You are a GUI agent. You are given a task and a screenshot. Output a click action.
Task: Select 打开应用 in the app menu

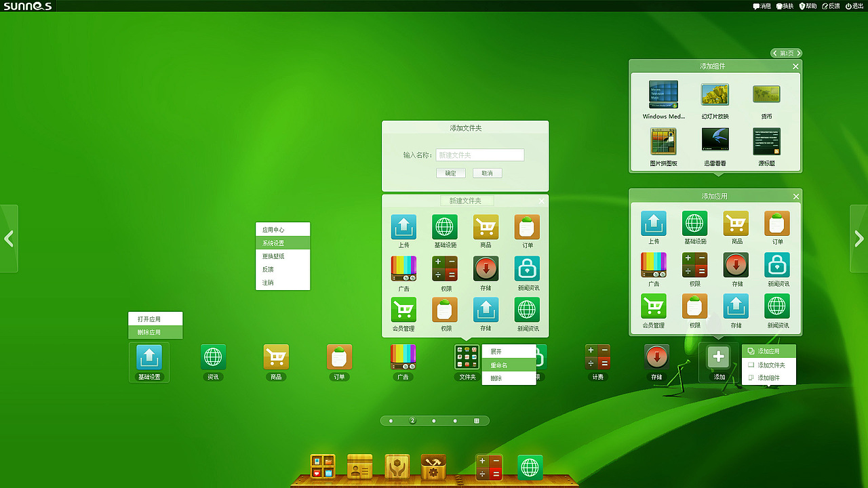tap(155, 319)
